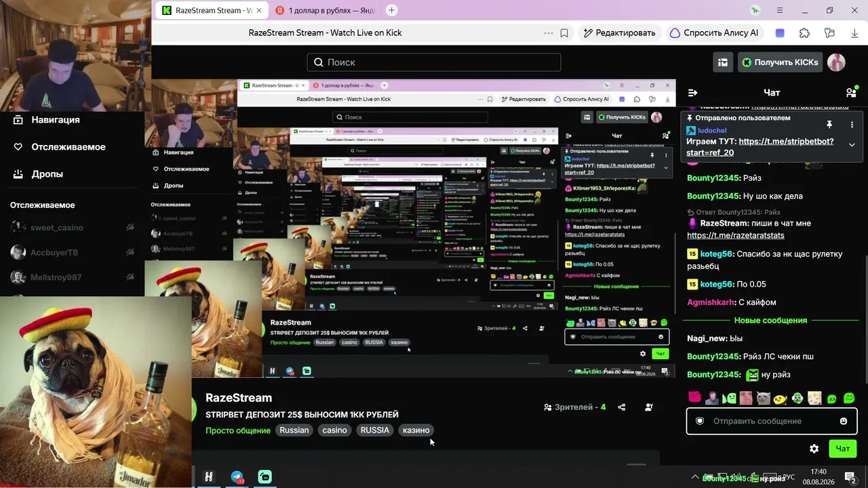Bookmark this page in the address bar

click(x=564, y=33)
